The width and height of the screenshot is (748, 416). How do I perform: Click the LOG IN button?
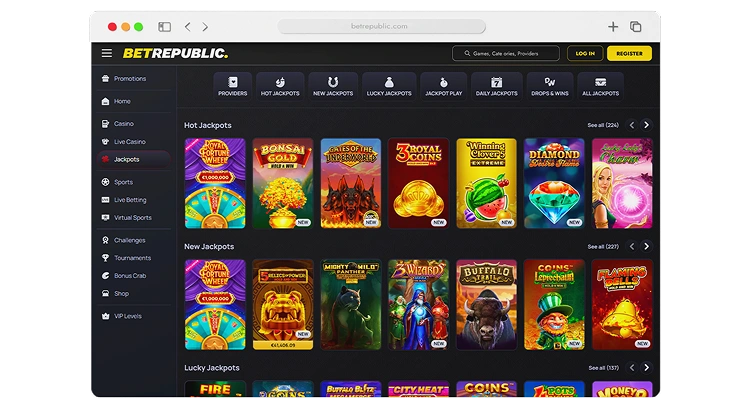[x=585, y=53]
